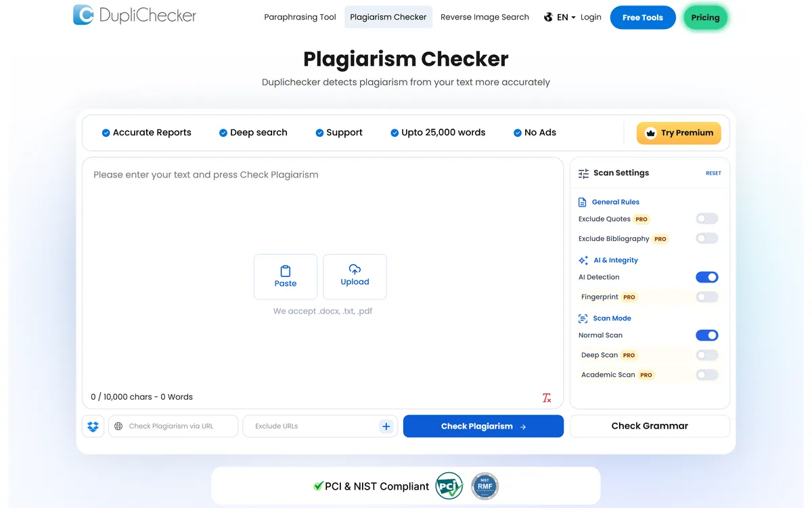Screen dimensions: 812x508
Task: Click the crown icon on Try Premium
Action: (x=651, y=133)
